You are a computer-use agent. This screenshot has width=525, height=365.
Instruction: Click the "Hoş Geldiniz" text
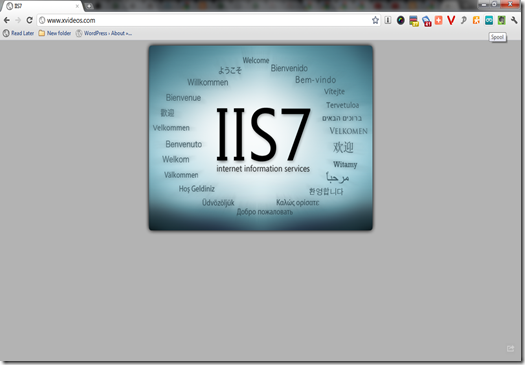coord(197,189)
